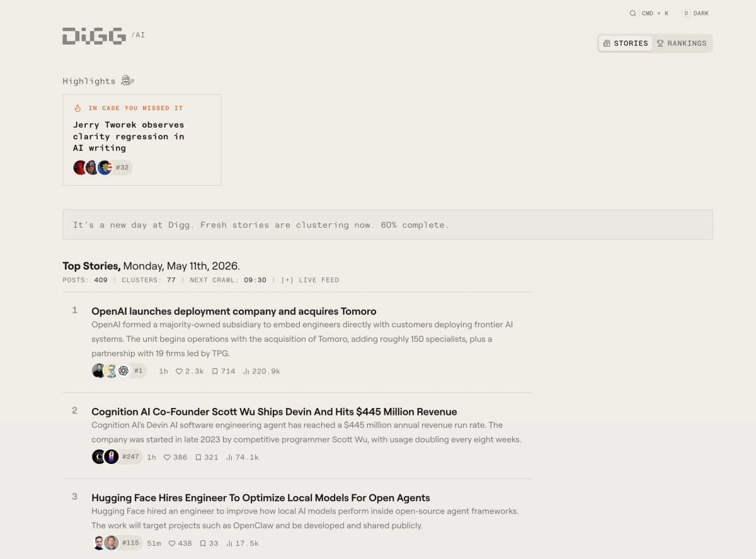This screenshot has height=559, width=756.
Task: Open the Digg logo home link
Action: click(94, 36)
